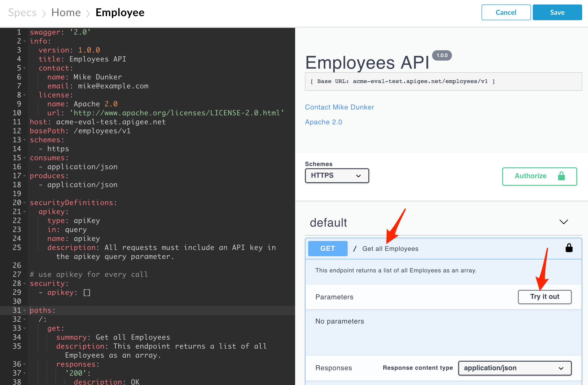Screen dimensions: 588x385
Task: Click 'host: acme-eval-test.apigee.net' line
Action: point(97,122)
